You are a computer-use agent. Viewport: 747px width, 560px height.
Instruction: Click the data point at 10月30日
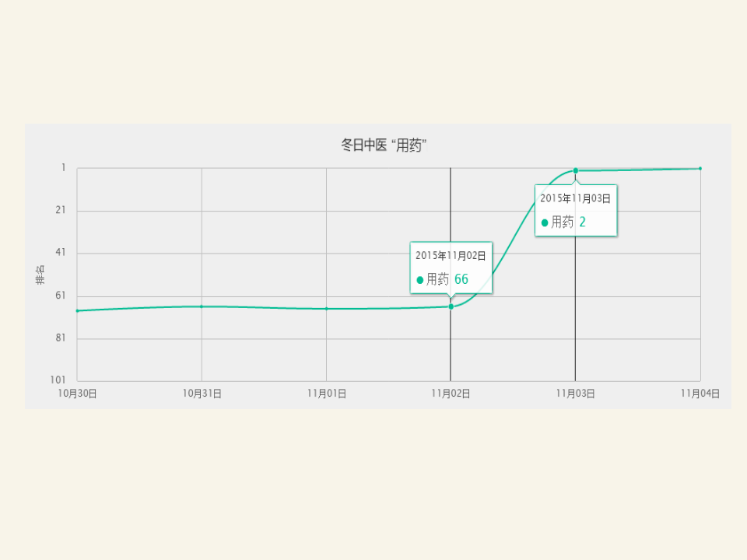(77, 311)
